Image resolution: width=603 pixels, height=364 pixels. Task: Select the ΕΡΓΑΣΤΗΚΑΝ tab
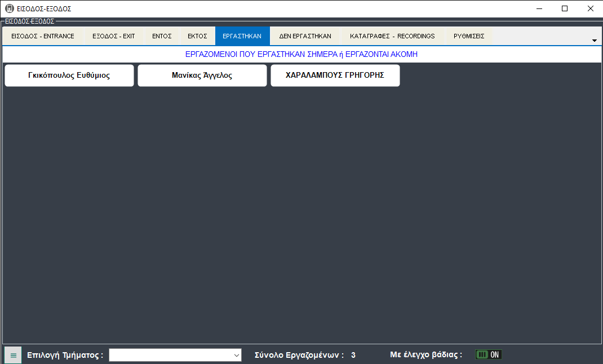point(242,36)
